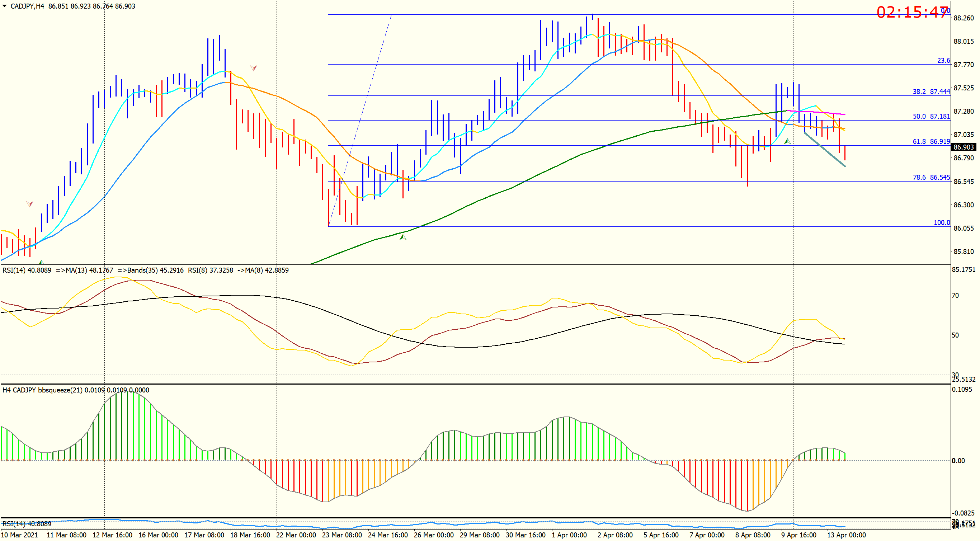Viewport: 980px width, 541px height.
Task: Select the 100.0 Fibonacci base level label
Action: 942,222
